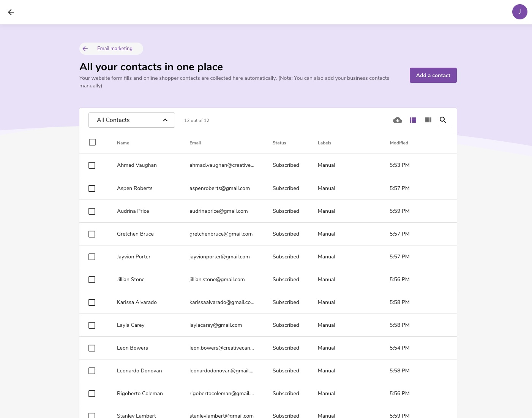Click email gretchenbruce@gmail.com
The height and width of the screenshot is (418, 532).
click(x=221, y=234)
